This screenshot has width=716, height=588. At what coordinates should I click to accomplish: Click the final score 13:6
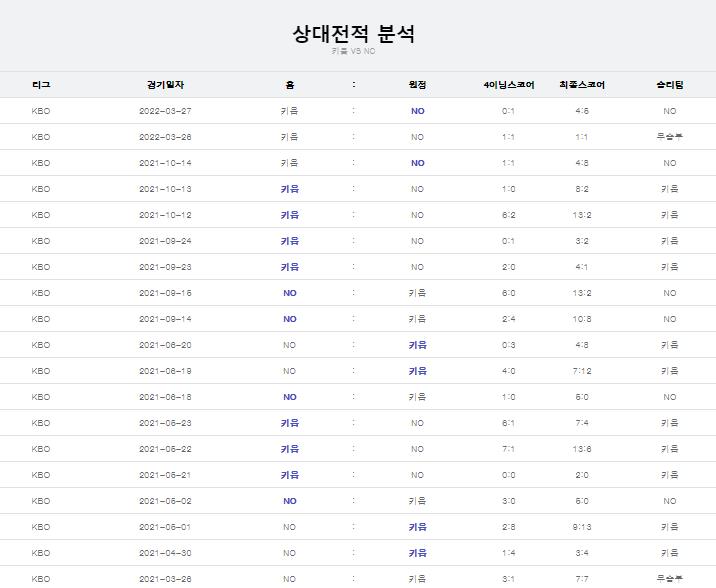[582, 449]
